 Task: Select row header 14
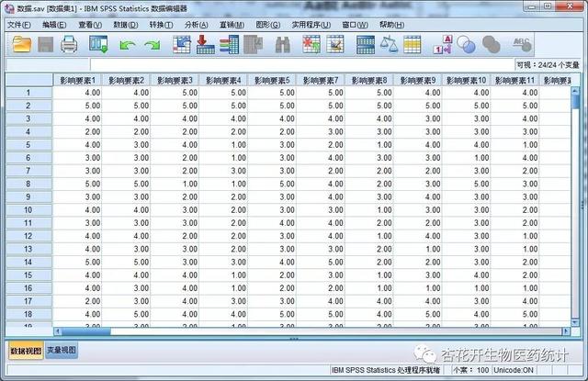tap(28, 262)
